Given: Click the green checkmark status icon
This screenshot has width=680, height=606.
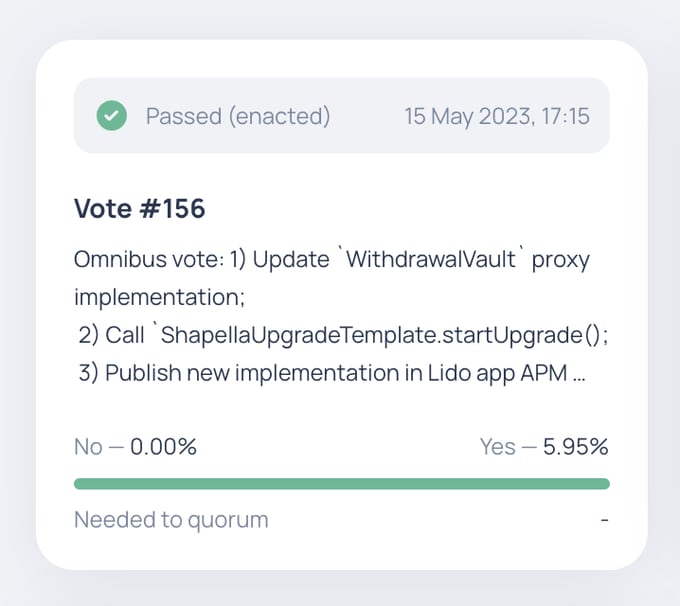Looking at the screenshot, I should 111,115.
